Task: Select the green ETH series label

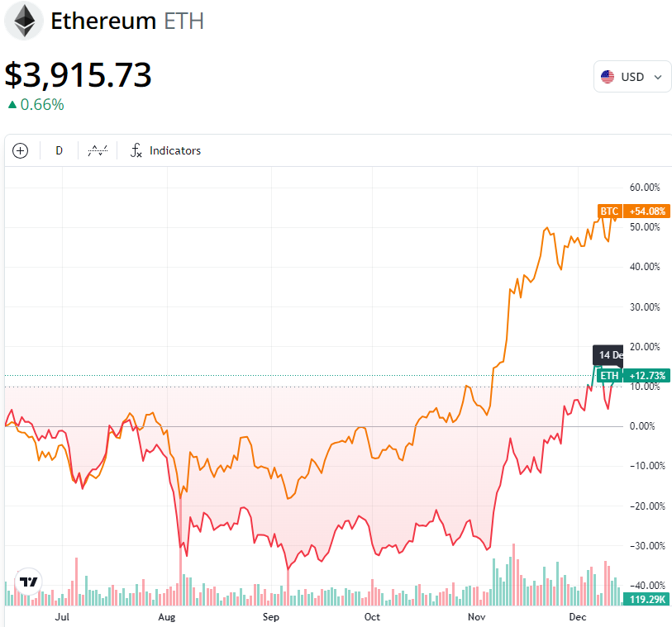Action: coord(609,376)
